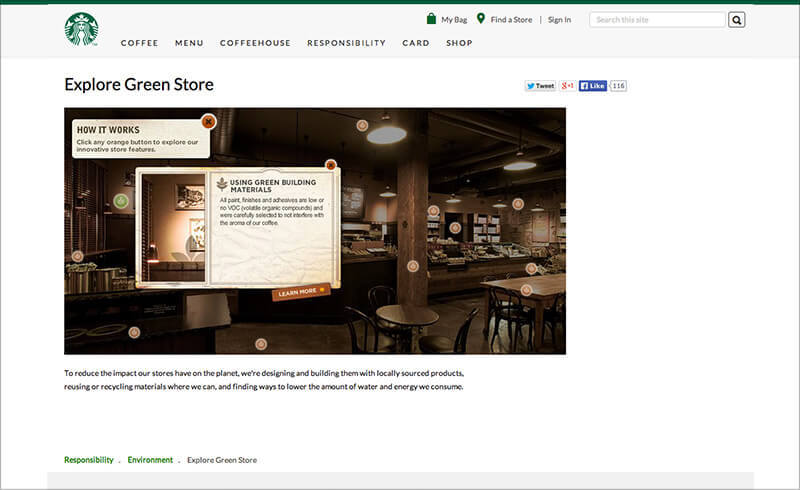Viewport: 800px width, 490px height.
Task: Click the Environment breadcrumb link
Action: click(x=150, y=460)
